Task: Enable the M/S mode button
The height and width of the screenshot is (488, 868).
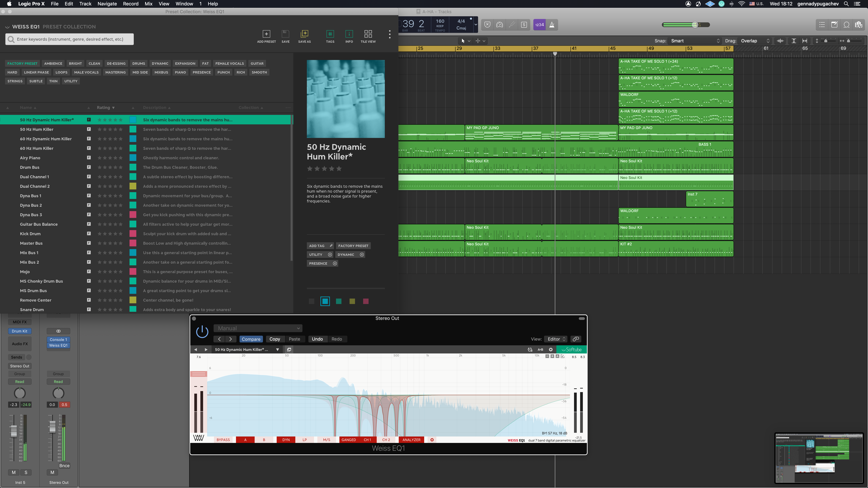Action: (x=327, y=440)
